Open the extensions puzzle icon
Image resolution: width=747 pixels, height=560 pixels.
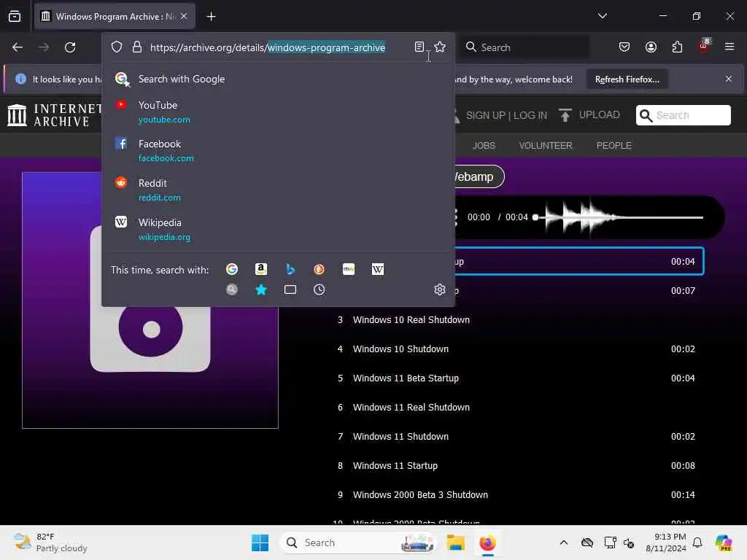click(677, 47)
